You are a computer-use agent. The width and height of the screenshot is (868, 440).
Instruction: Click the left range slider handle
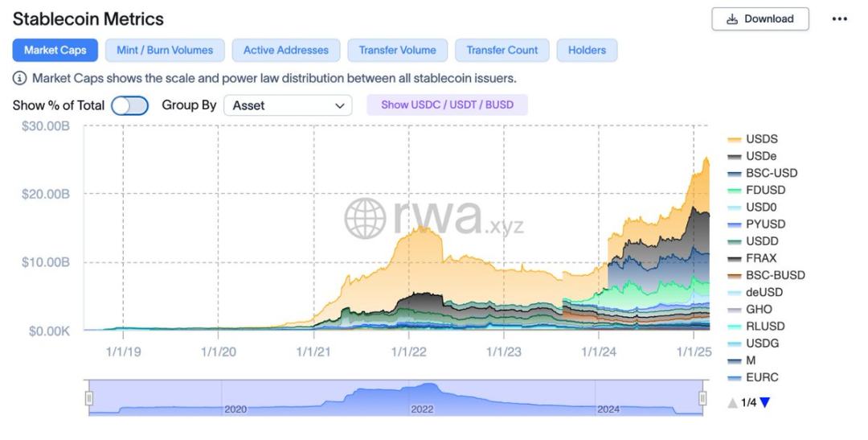click(89, 398)
